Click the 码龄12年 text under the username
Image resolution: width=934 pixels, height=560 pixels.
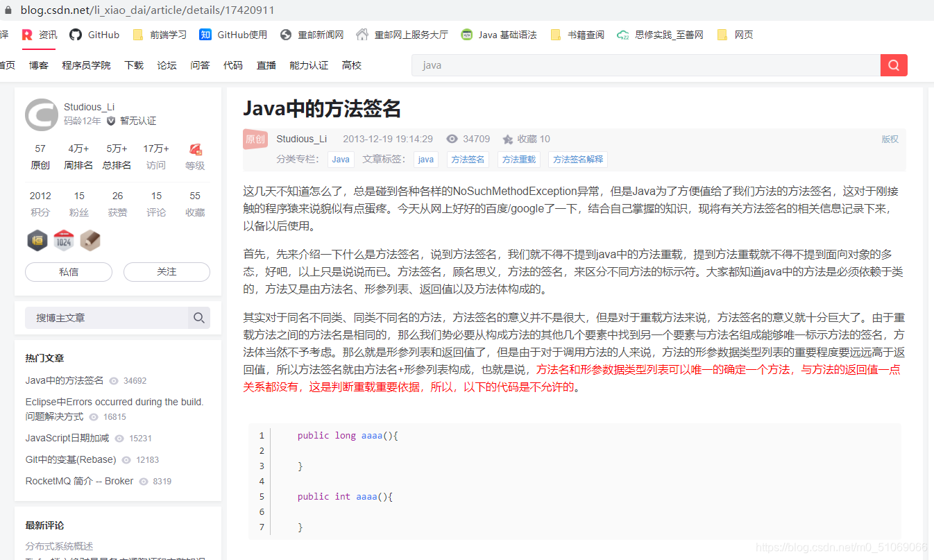click(83, 121)
